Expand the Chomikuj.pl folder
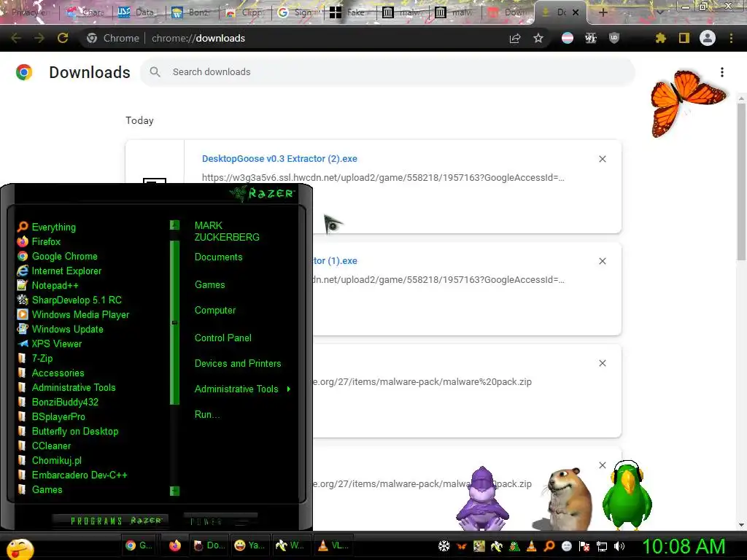The image size is (747, 560). (x=50, y=461)
